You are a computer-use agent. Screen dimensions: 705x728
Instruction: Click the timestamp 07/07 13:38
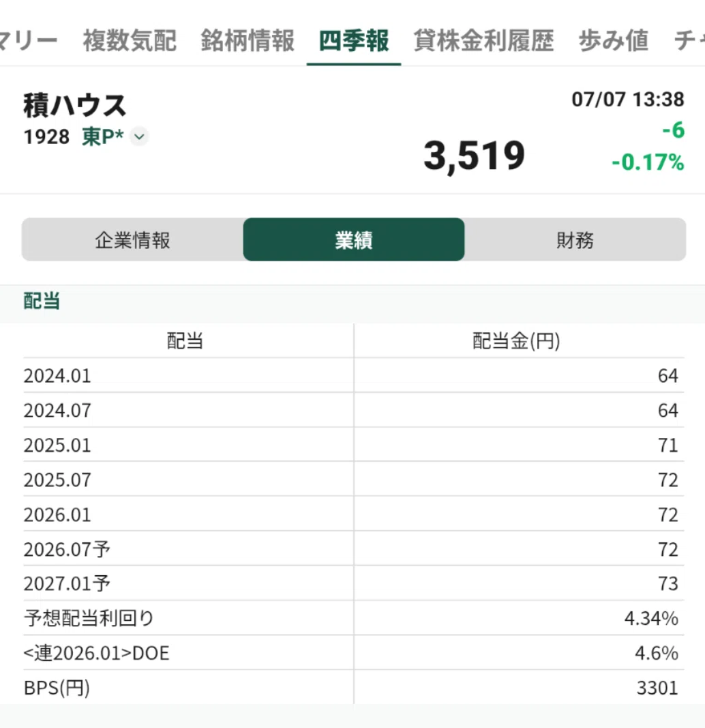[627, 100]
